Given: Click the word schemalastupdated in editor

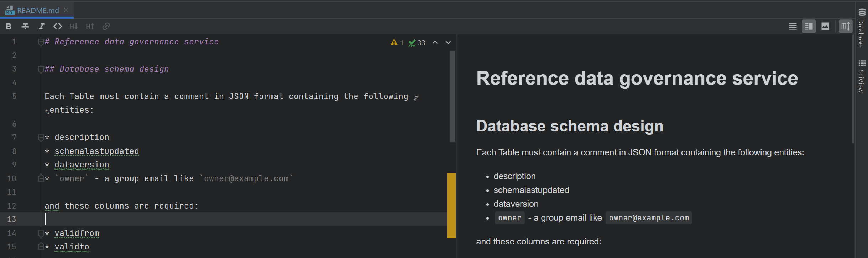Looking at the screenshot, I should (x=97, y=151).
